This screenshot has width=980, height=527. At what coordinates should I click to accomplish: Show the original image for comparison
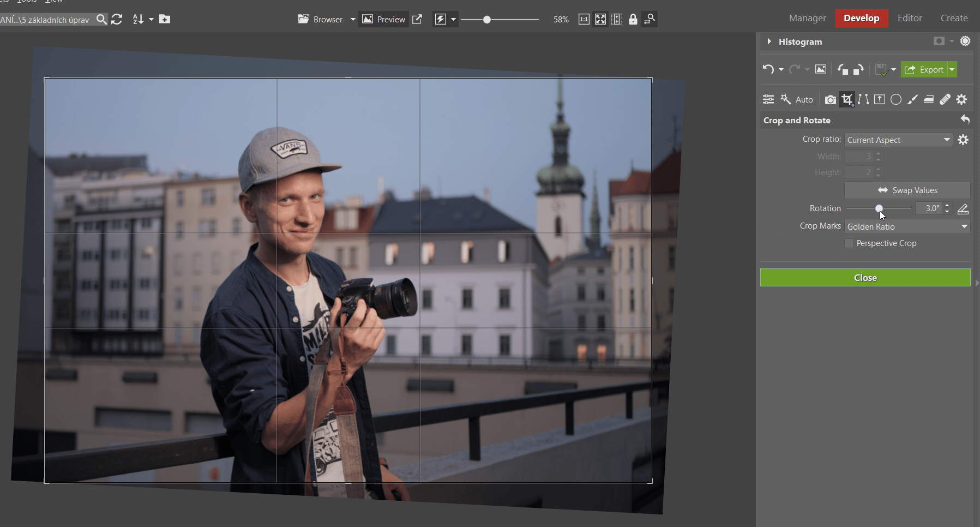coord(821,69)
